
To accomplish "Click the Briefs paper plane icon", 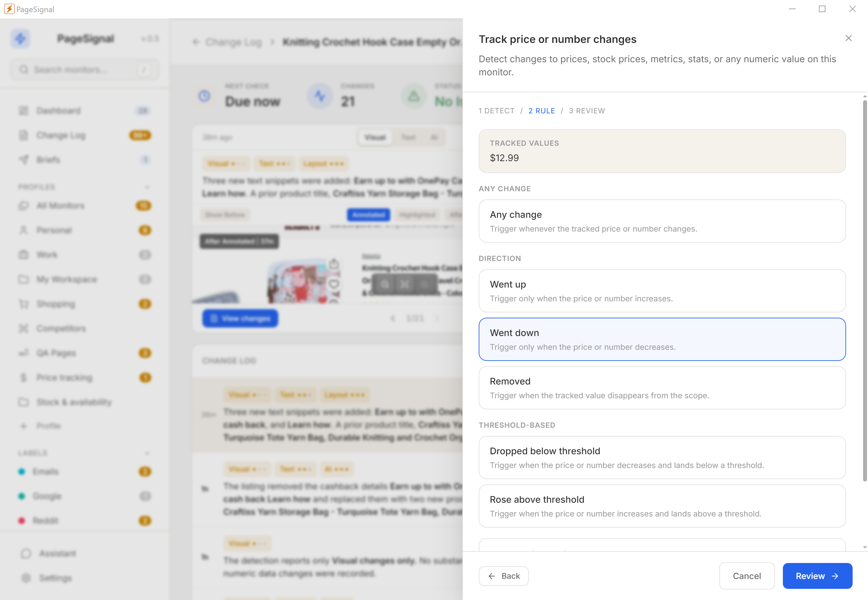I will coord(24,160).
